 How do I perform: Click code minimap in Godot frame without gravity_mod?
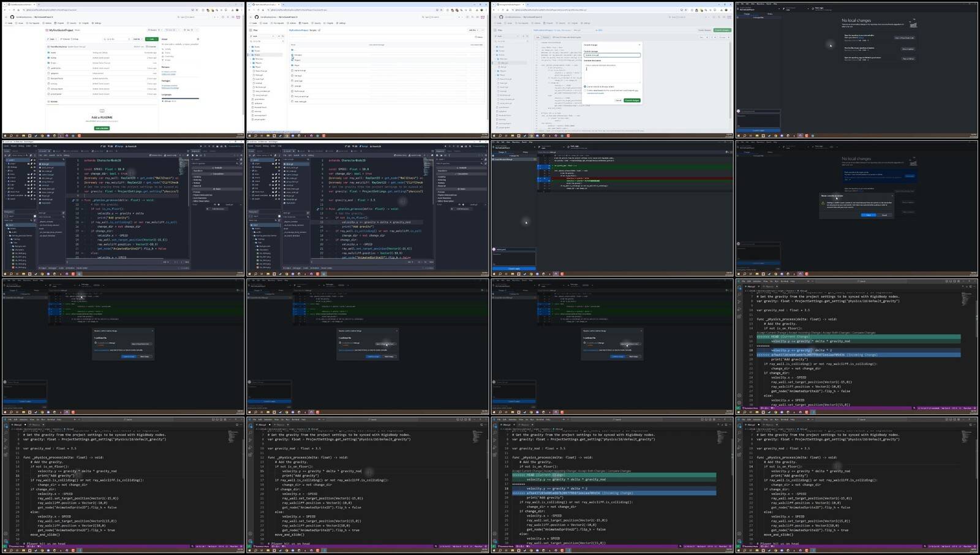(183, 166)
